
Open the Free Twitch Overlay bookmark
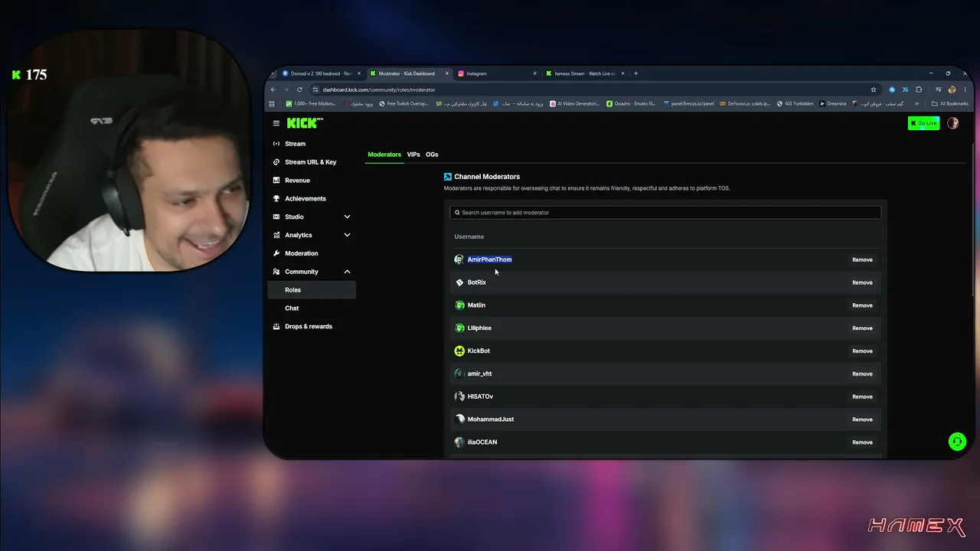click(x=403, y=104)
